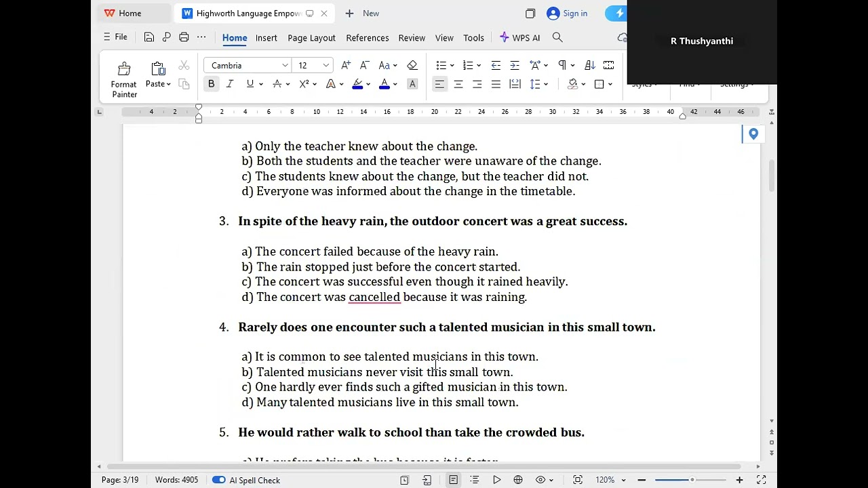The height and width of the screenshot is (488, 868).
Task: Click the location pin icon at the right of the document
Action: (x=753, y=134)
